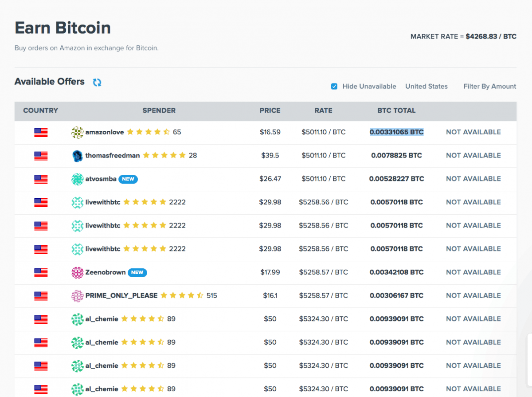
Task: Click the US flag in thomasfreedman's row
Action: pyautogui.click(x=41, y=156)
